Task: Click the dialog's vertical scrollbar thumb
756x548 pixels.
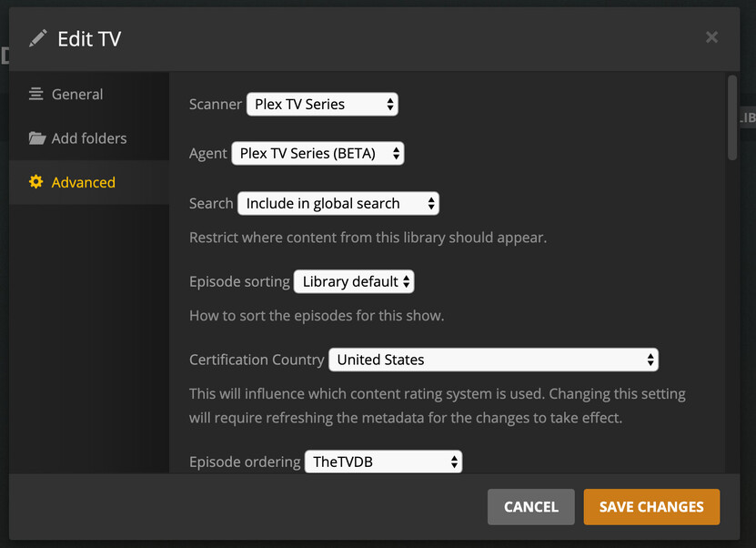Action: coord(732,117)
